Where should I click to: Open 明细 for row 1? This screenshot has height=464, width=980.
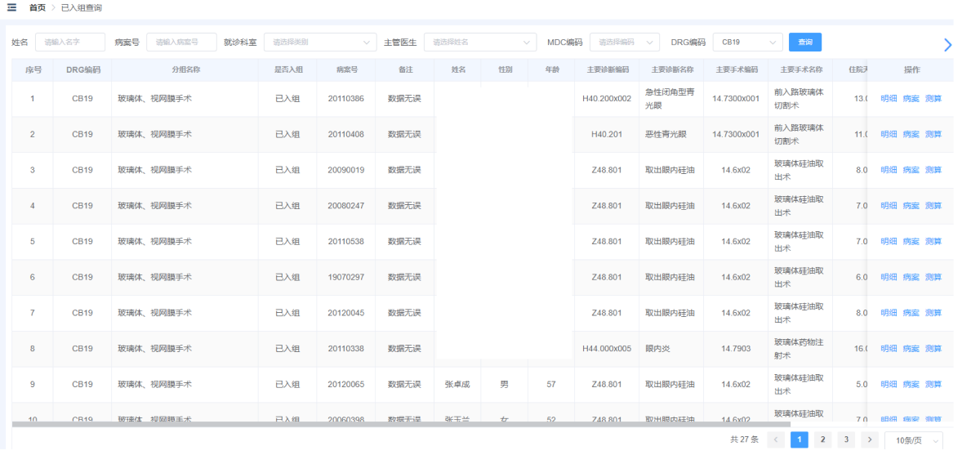click(889, 99)
